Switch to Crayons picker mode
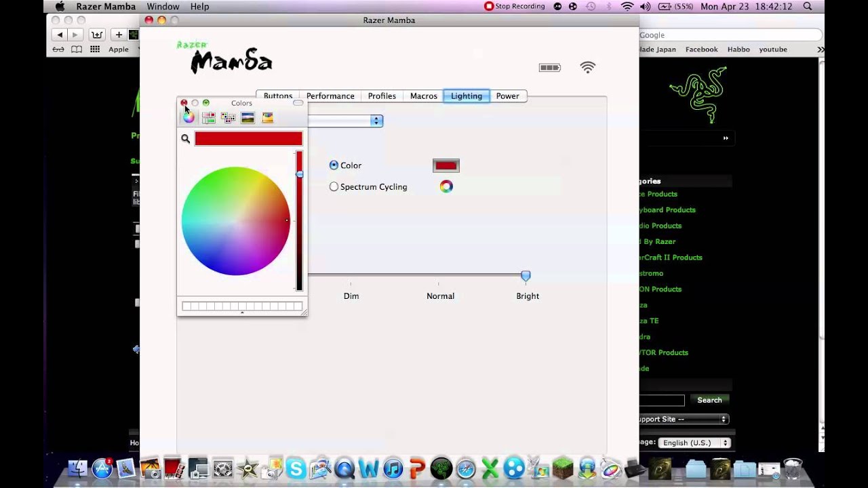This screenshot has width=868, height=488. [267, 117]
